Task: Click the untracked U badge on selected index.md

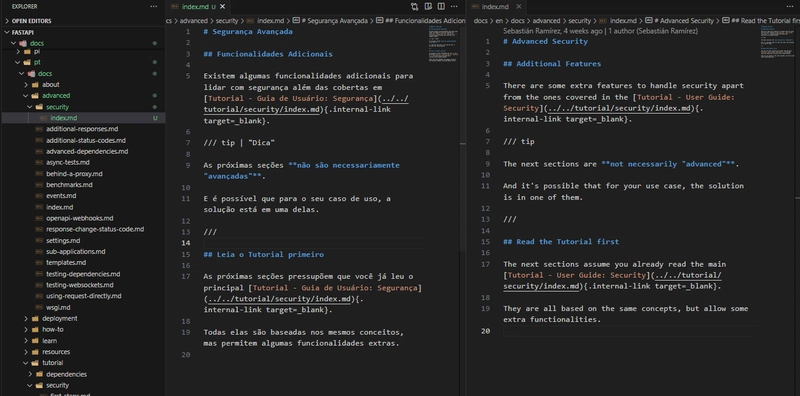Action: point(155,118)
